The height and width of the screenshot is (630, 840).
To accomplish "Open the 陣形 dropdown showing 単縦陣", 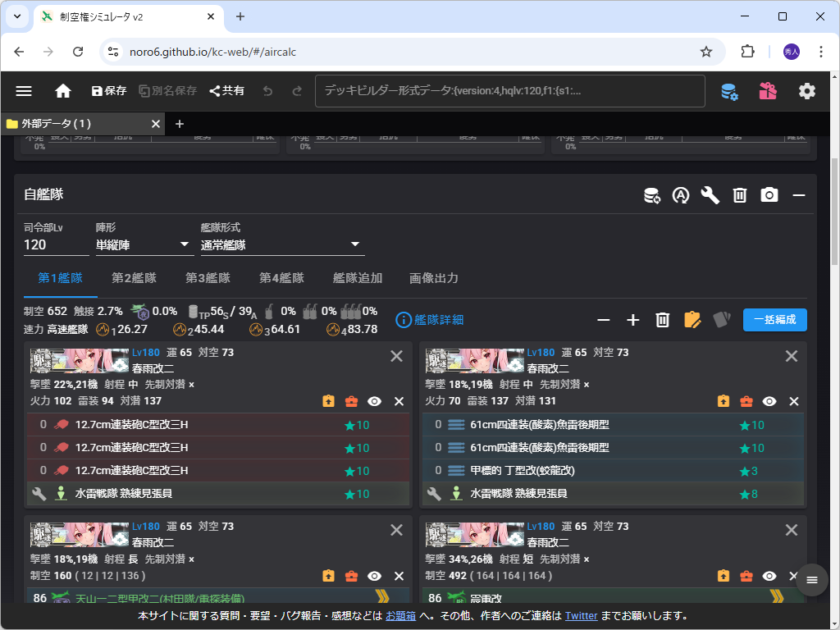I will point(144,244).
